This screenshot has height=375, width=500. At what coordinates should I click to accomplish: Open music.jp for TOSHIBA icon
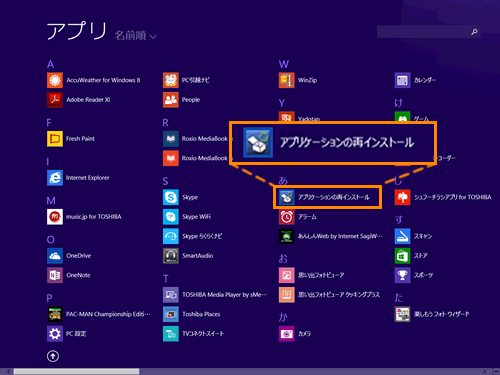pos(55,217)
